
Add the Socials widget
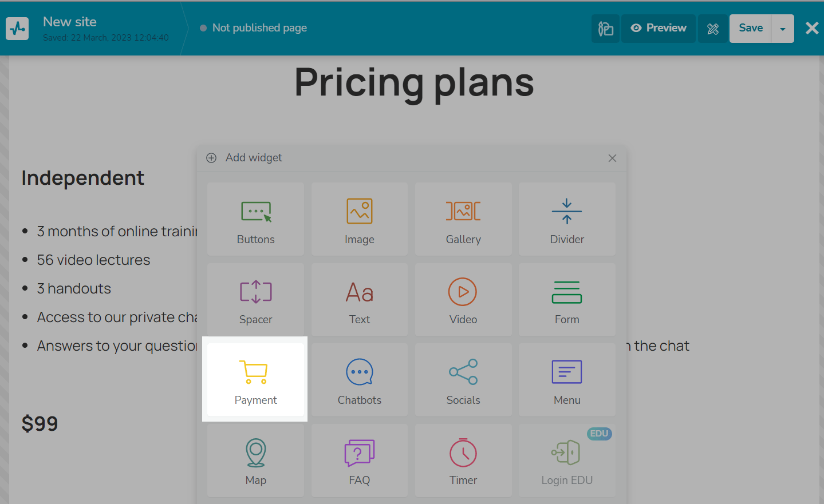(x=463, y=380)
